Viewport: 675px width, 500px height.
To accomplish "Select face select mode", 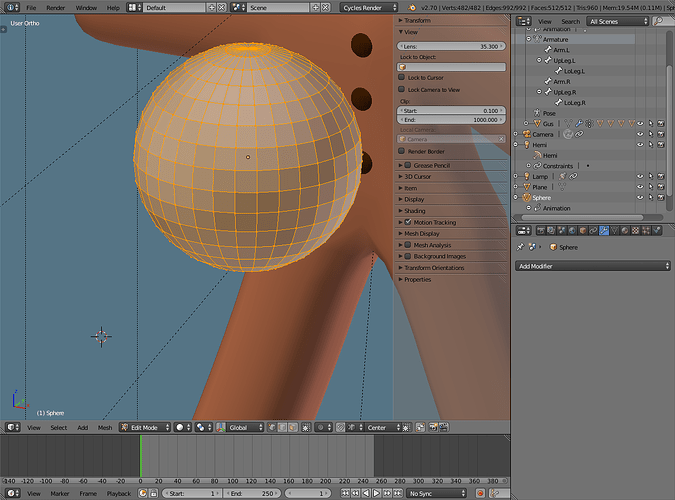I will [293, 427].
